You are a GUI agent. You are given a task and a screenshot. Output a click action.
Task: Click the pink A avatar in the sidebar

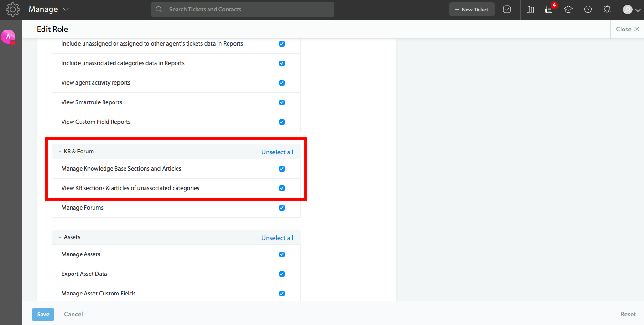8,37
